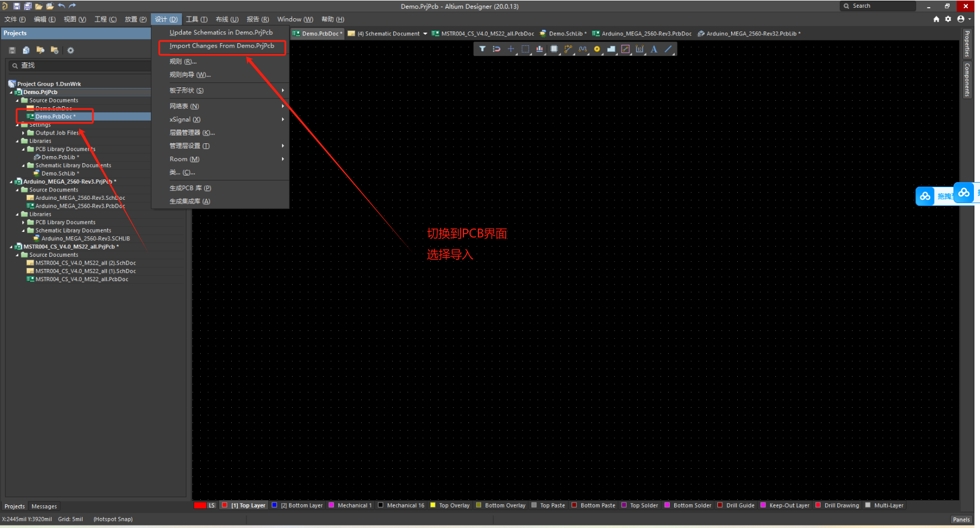Image resolution: width=980 pixels, height=528 pixels.
Task: Open the 文件 (F) menu
Action: (15, 19)
